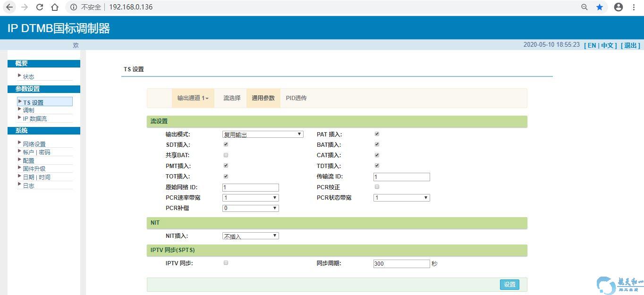Open the 输出模式 dropdown
Image resolution: width=644 pixels, height=295 pixels.
pyautogui.click(x=263, y=135)
